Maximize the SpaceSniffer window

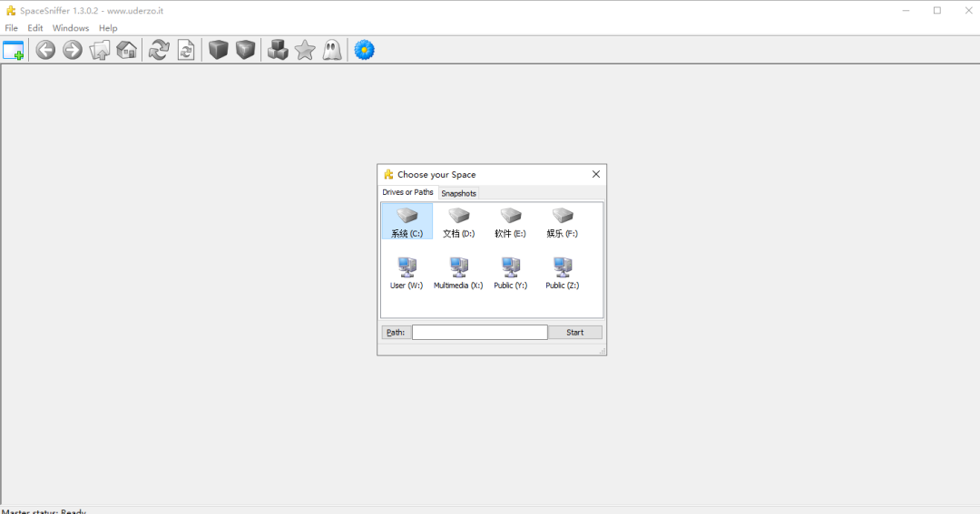pyautogui.click(x=936, y=11)
